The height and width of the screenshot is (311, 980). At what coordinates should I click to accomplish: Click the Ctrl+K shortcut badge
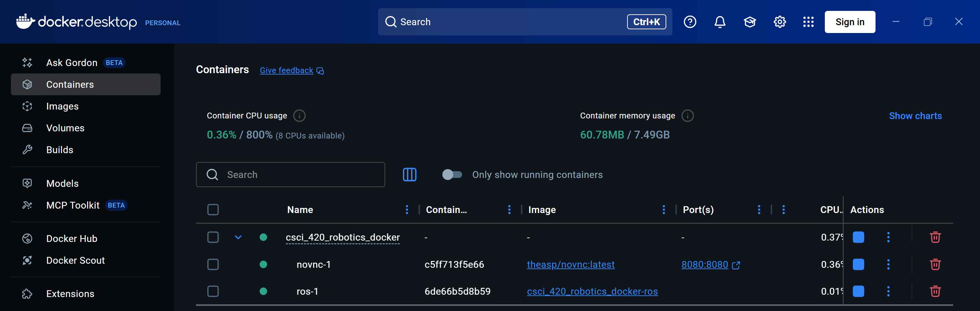point(646,22)
